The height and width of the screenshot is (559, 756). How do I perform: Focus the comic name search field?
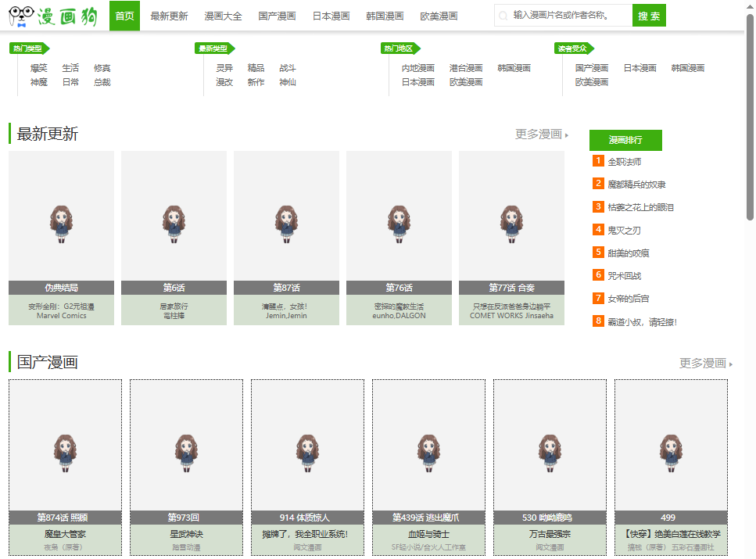[x=563, y=16]
